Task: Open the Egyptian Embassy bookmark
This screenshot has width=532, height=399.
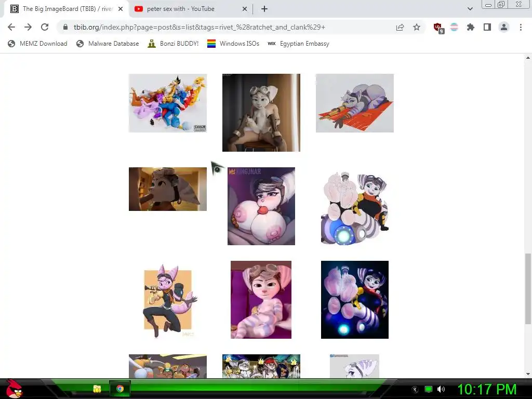Action: [298, 44]
